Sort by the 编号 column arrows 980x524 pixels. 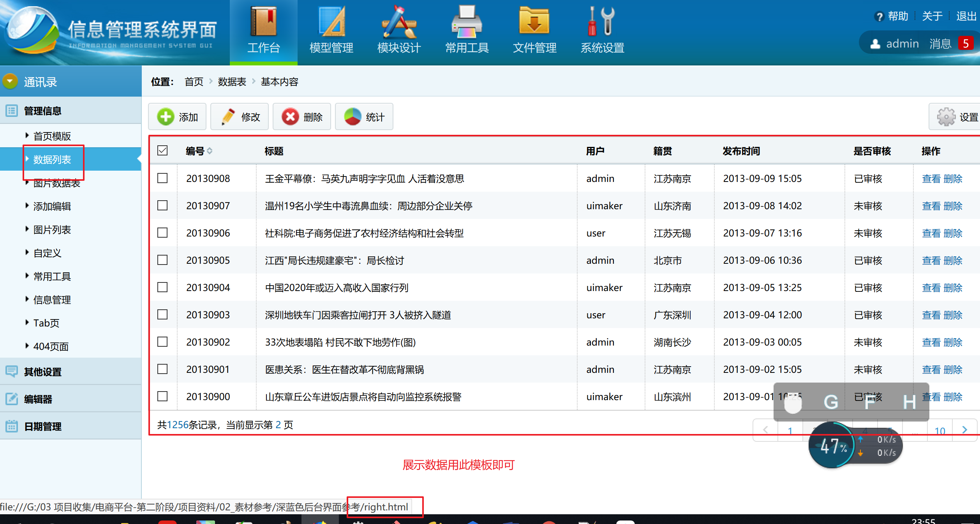click(x=210, y=151)
